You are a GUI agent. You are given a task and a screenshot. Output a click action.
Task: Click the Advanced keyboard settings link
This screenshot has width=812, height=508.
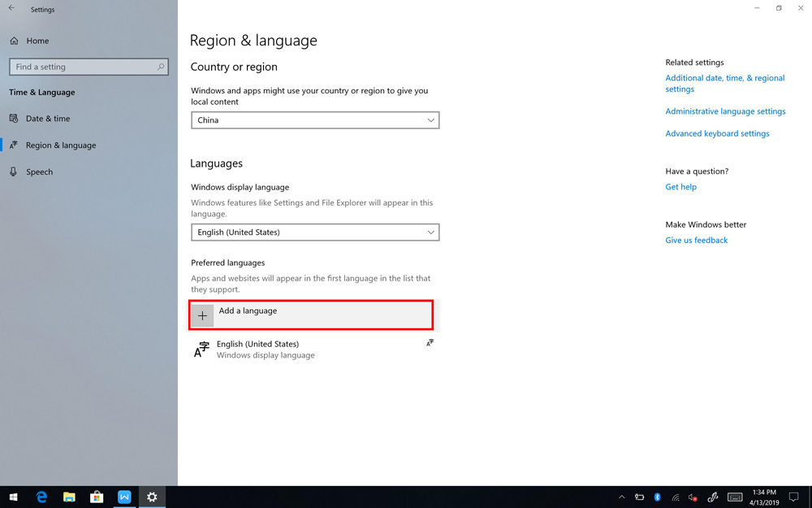717,133
